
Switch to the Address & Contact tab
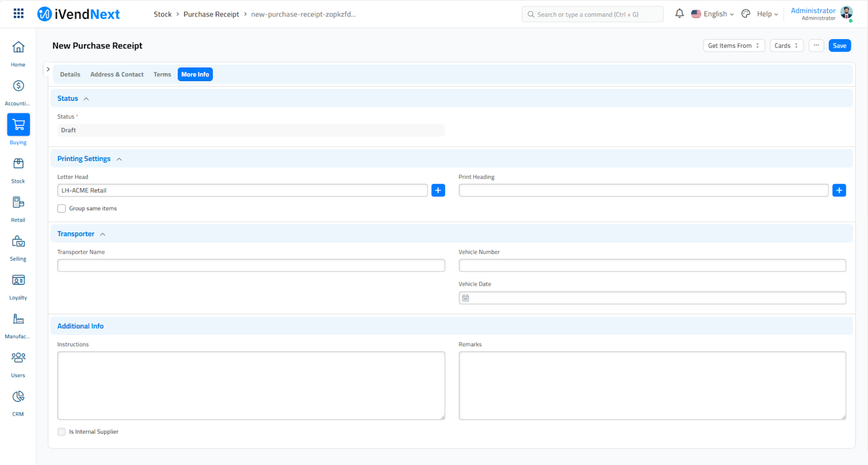(x=117, y=74)
